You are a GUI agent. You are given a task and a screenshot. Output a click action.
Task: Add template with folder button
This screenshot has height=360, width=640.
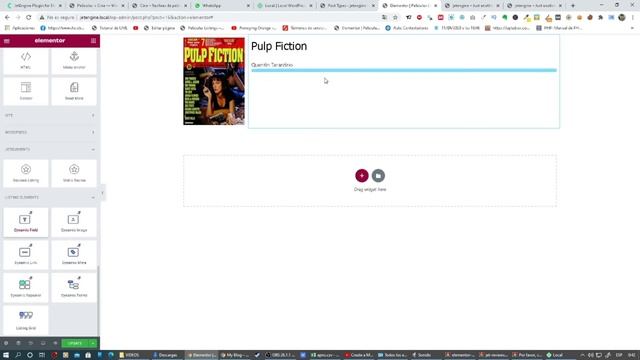[x=378, y=176]
